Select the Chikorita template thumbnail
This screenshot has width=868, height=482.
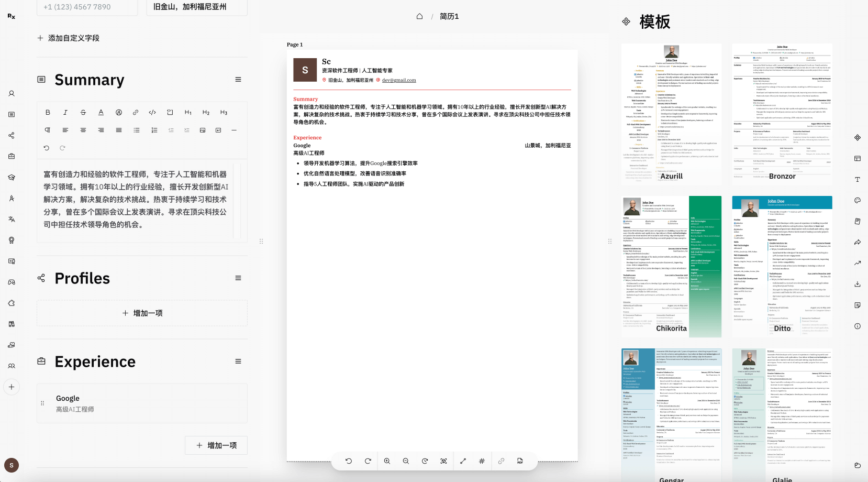point(671,267)
